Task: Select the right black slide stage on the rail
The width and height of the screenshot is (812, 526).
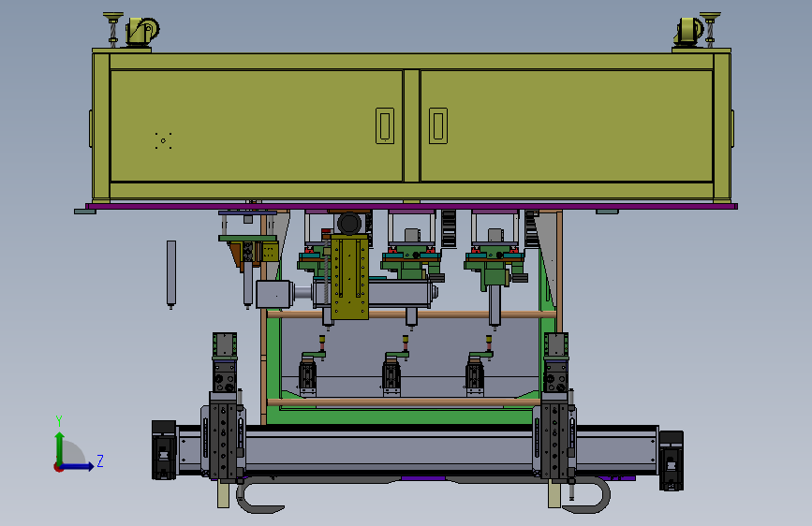Action: pos(556,435)
